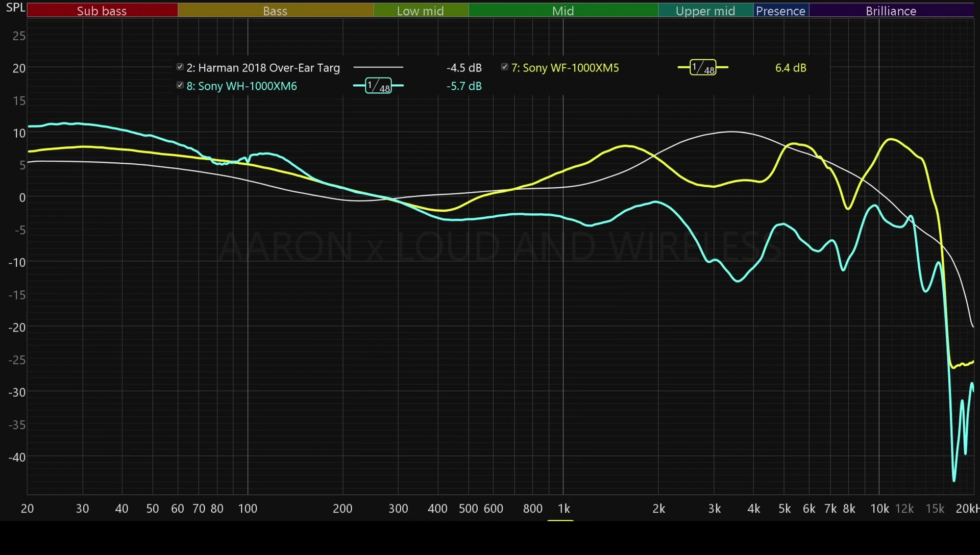
Task: Click the '7: Sony WF-1000XM5' legend label
Action: pyautogui.click(x=565, y=68)
